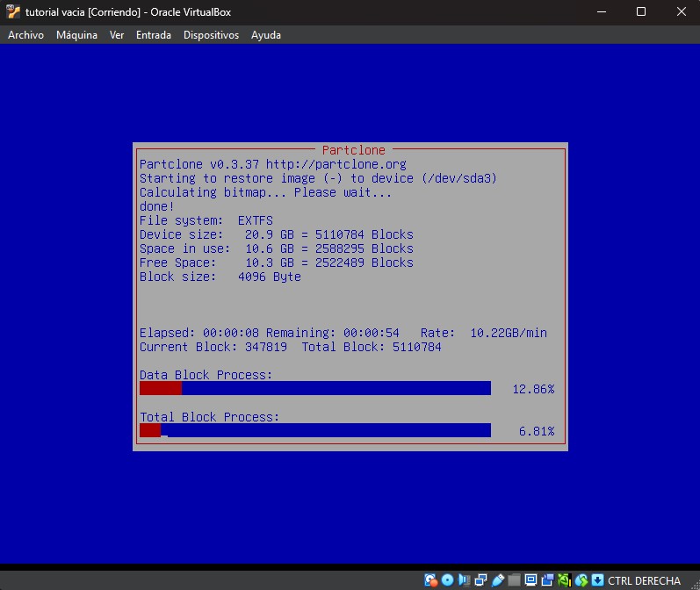Open the USB devices status icon
This screenshot has width=700, height=590.
pyautogui.click(x=497, y=580)
